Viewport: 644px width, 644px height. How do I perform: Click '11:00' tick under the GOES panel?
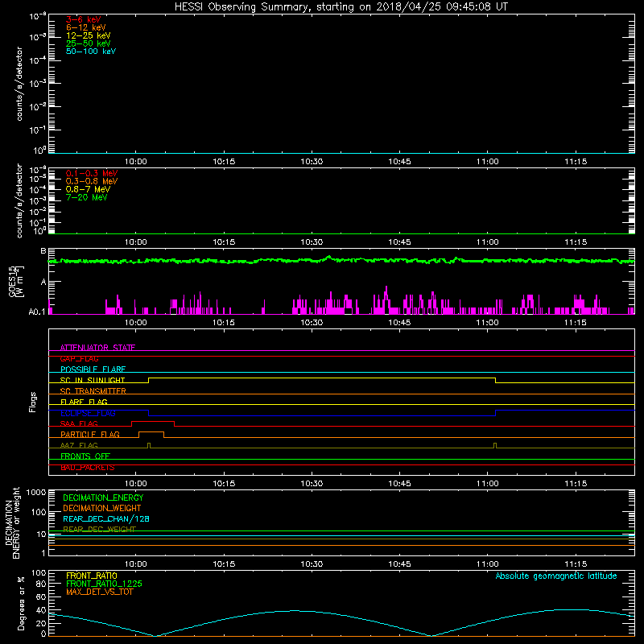pos(488,323)
